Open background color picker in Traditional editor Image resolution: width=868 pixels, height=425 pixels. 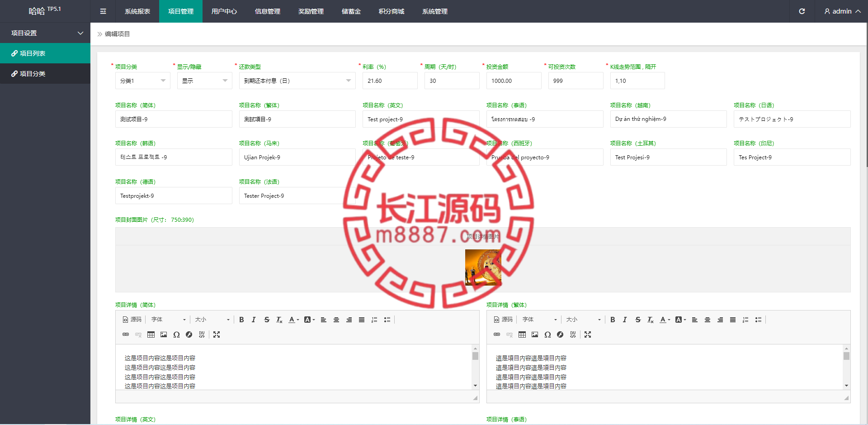680,320
